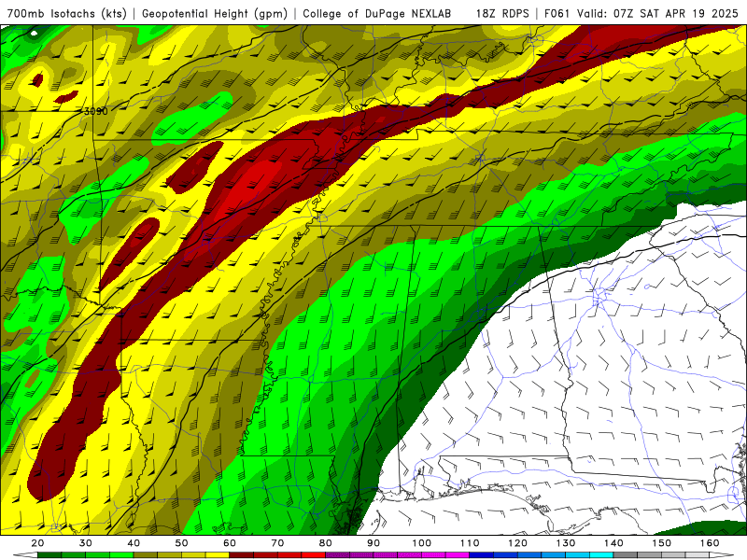Screen dimensions: 747x560
Task: Select the bright lime swatch just left of 40
Action: pos(121,555)
